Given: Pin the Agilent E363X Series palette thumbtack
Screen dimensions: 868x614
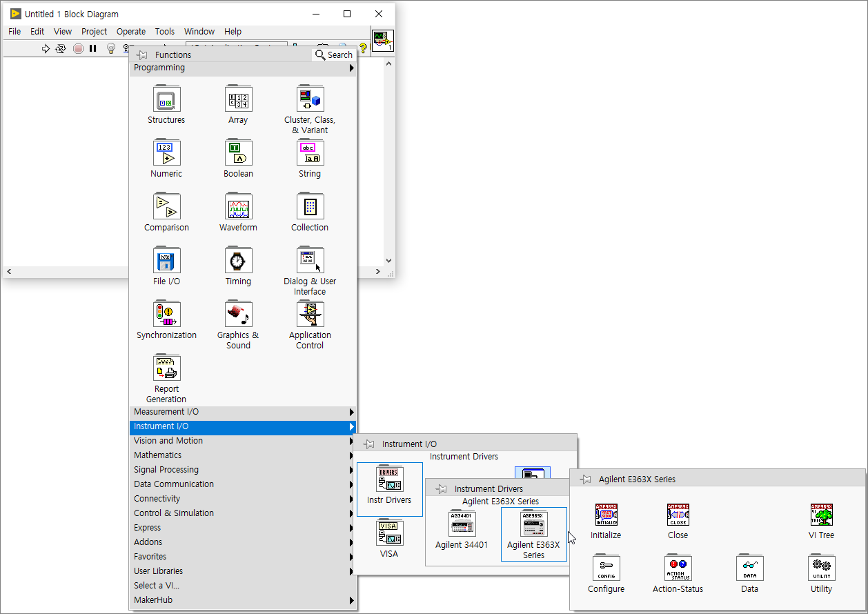Looking at the screenshot, I should 585,479.
